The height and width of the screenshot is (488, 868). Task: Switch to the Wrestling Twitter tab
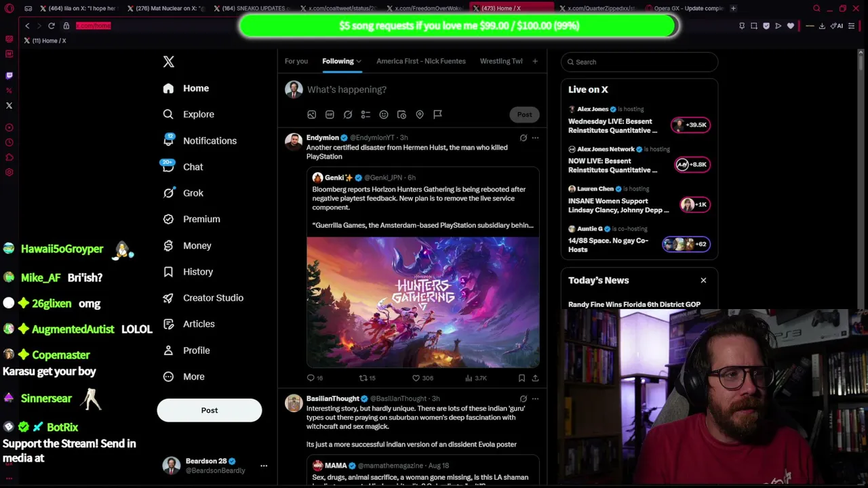[x=501, y=61]
